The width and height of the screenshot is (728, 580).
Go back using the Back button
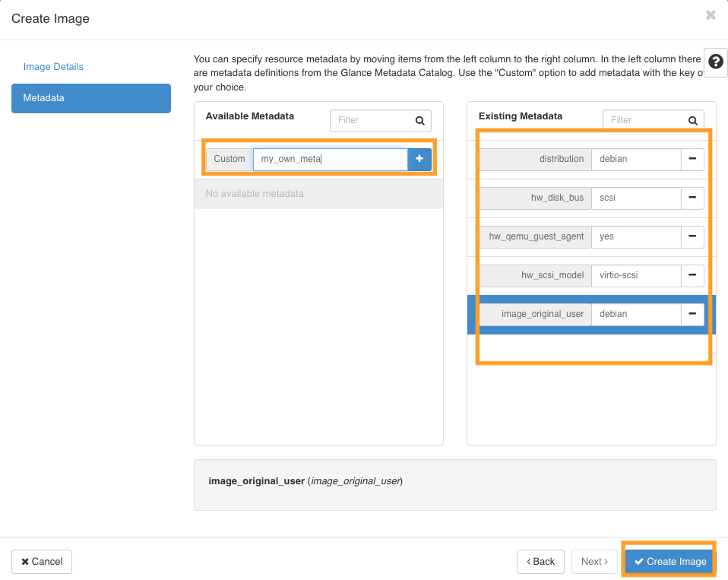tap(540, 561)
